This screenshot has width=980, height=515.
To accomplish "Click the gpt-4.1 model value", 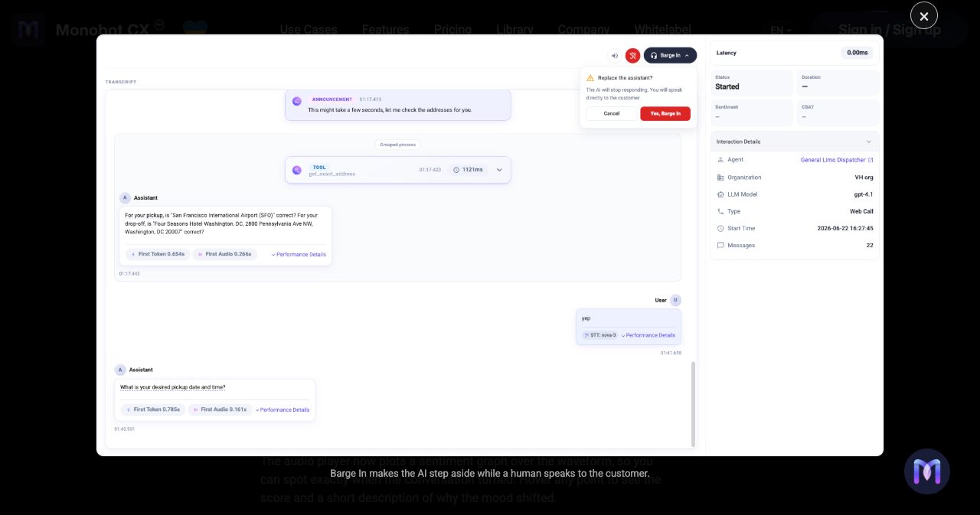I will (x=864, y=194).
